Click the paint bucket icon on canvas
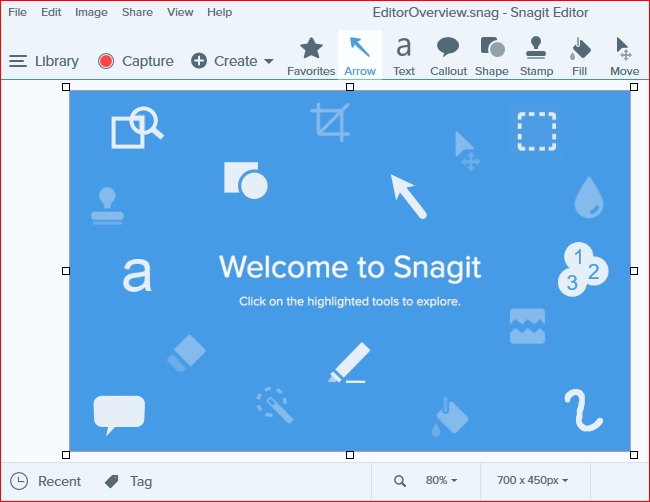This screenshot has width=650, height=502. pyautogui.click(x=450, y=417)
